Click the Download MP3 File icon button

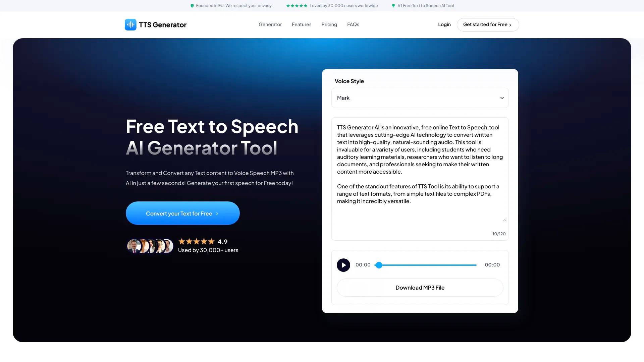(420, 287)
